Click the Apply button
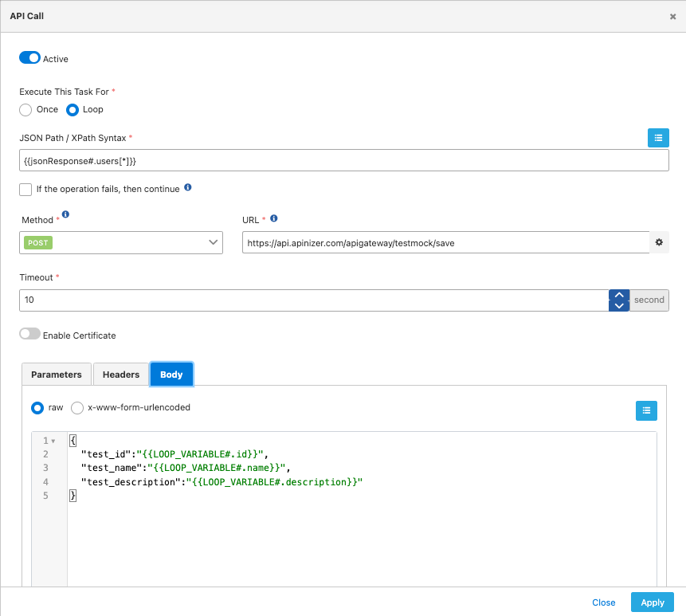Screen dimensions: 686x616 click(x=652, y=602)
